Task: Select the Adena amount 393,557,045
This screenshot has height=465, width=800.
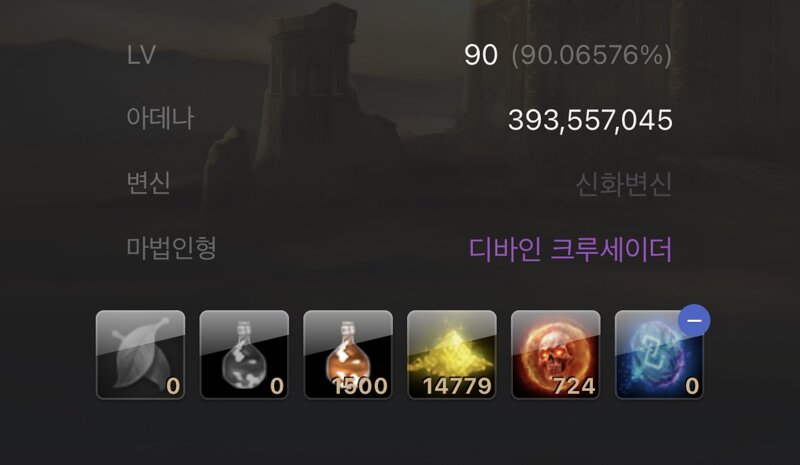Action: [590, 120]
